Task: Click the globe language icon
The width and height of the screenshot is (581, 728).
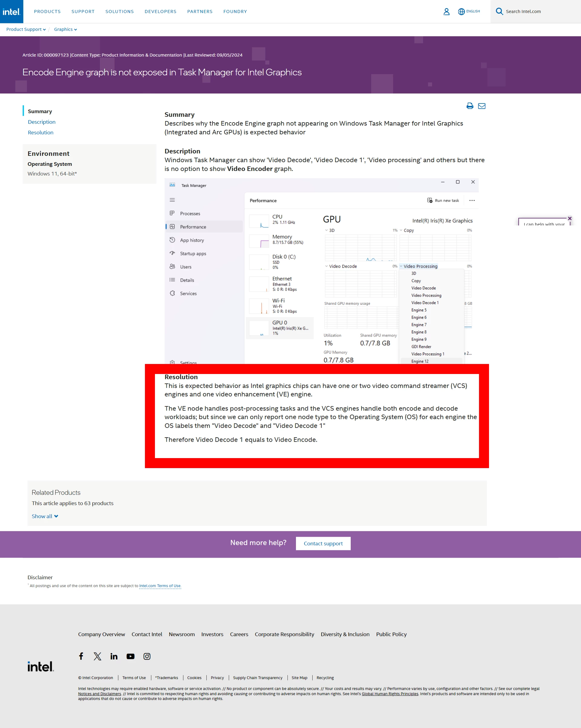Action: [x=461, y=11]
